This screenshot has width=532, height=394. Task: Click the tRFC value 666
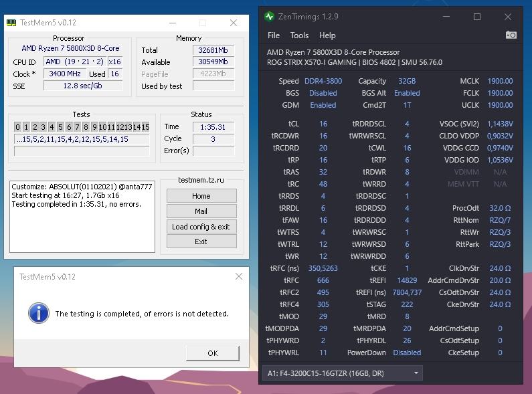pos(323,280)
